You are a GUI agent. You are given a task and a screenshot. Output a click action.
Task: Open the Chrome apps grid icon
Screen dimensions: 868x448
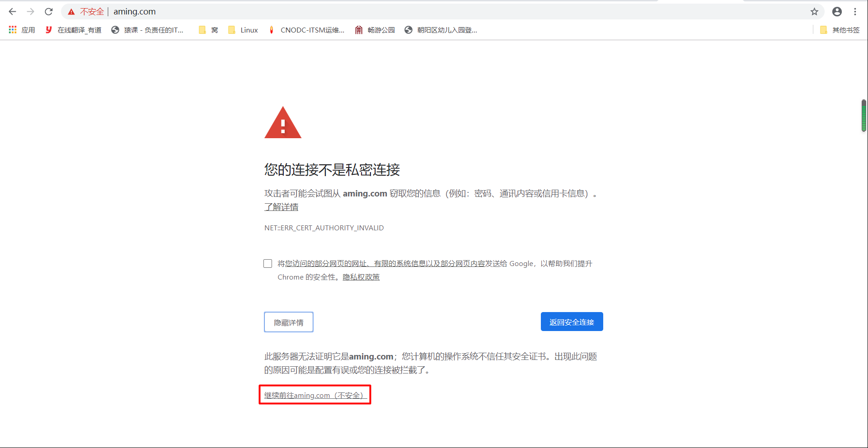click(x=12, y=30)
